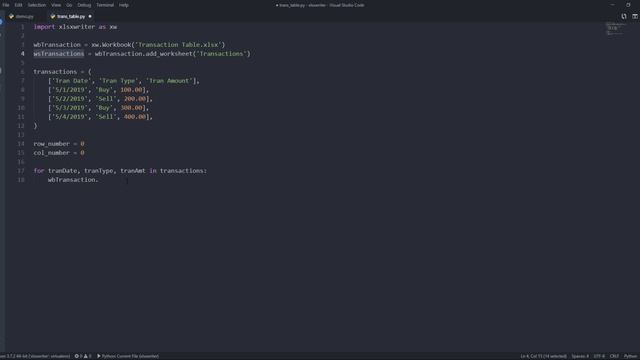
Task: Click line number 17 in gutter
Action: [x=21, y=171]
